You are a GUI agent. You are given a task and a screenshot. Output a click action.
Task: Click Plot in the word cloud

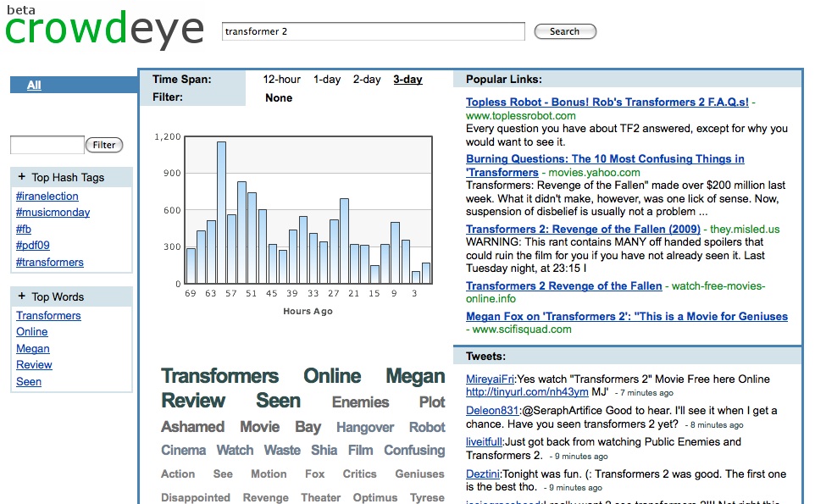[432, 402]
